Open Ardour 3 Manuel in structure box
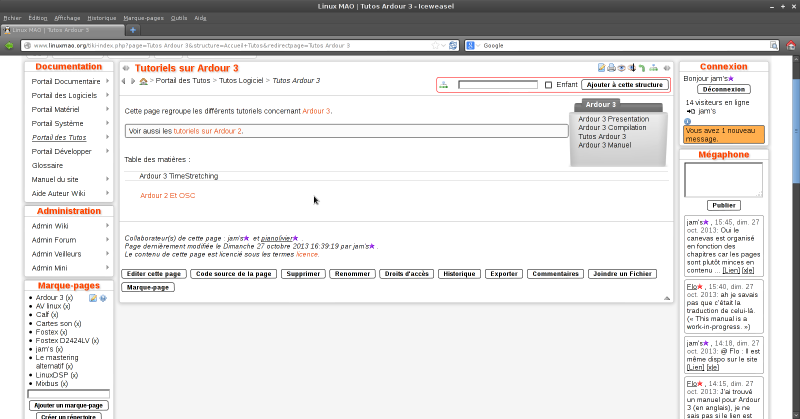Screen dimensions: 800x419 pyautogui.click(x=605, y=145)
